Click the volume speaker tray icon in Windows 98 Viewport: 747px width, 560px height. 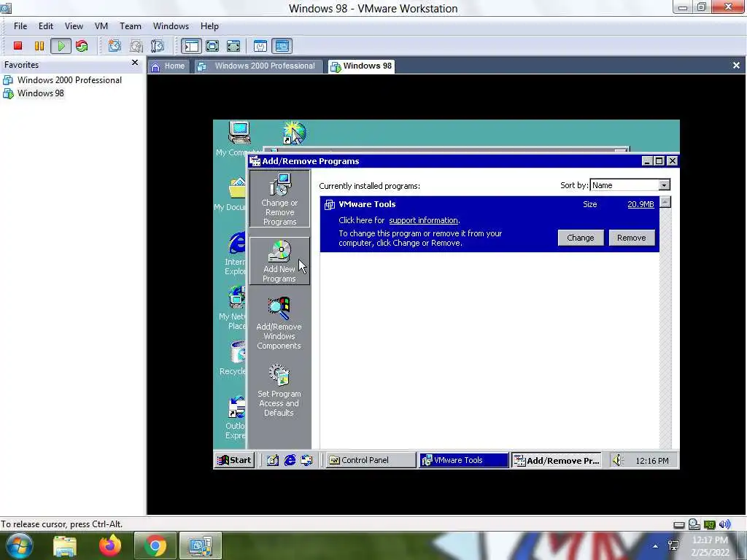click(x=618, y=460)
